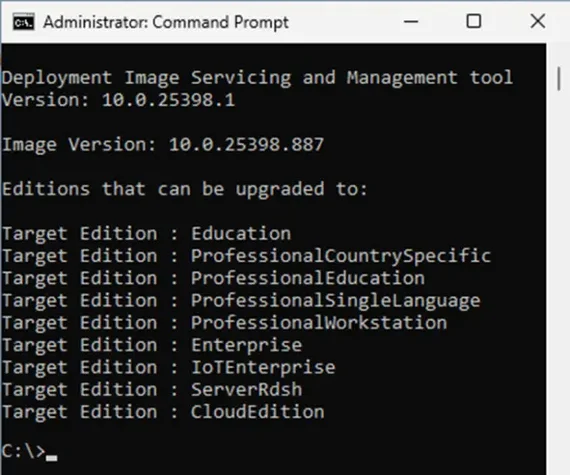Maximize the Command Prompt window
Viewport: 570px width, 475px height.
click(474, 21)
